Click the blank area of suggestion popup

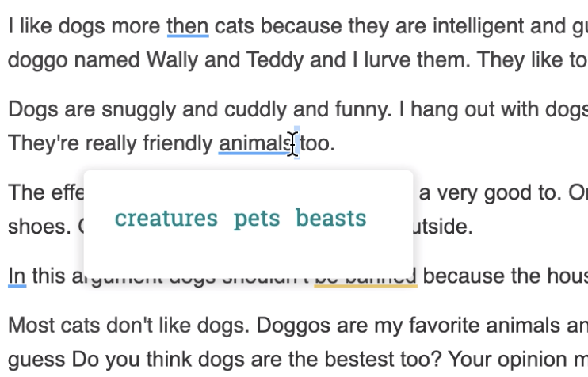[x=248, y=255]
